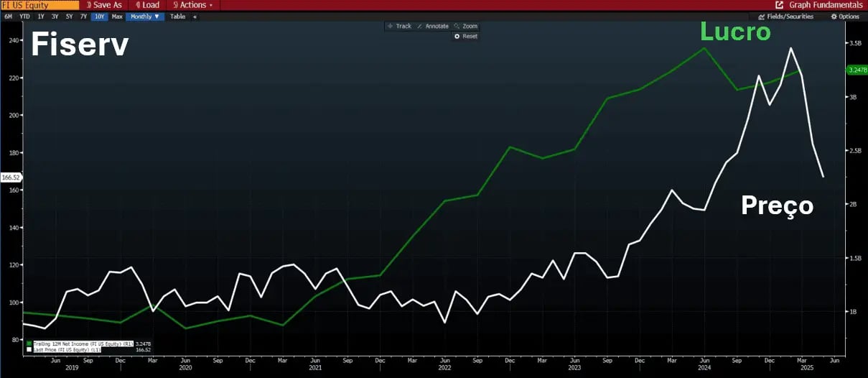Image resolution: width=868 pixels, height=378 pixels.
Task: Click Load in the red toolbar
Action: [x=147, y=4]
